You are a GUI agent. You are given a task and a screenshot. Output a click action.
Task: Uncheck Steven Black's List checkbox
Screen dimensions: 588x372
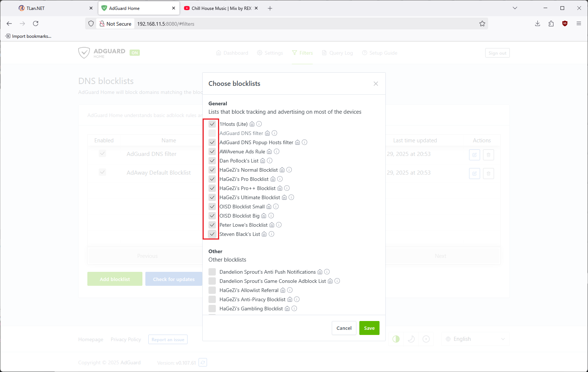point(212,234)
